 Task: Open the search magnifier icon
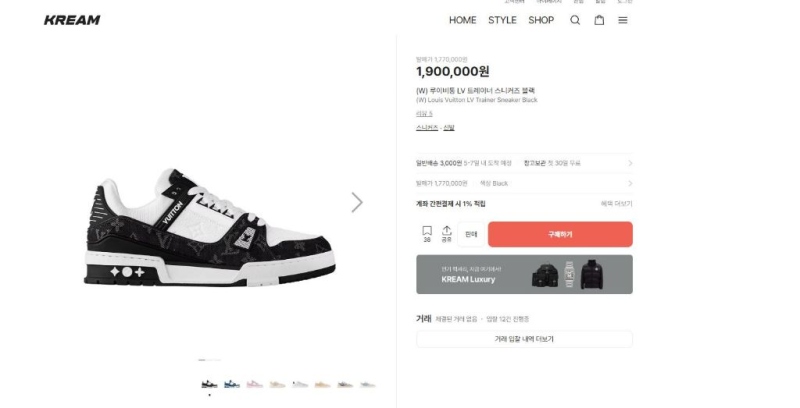[x=575, y=20]
